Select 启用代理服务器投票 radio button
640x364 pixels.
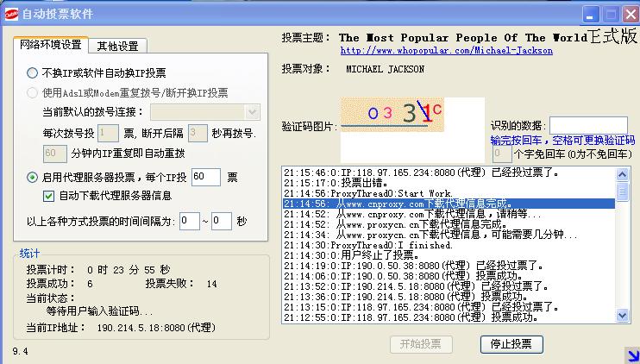click(32, 177)
